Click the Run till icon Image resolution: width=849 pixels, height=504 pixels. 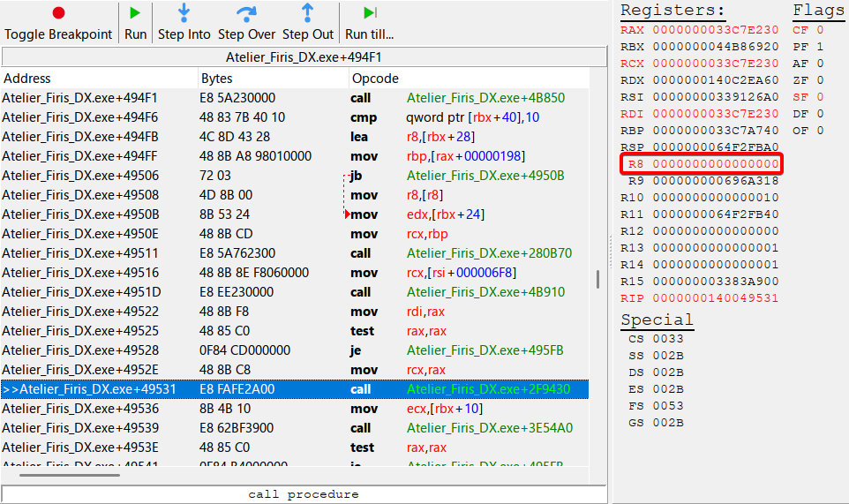(x=369, y=13)
